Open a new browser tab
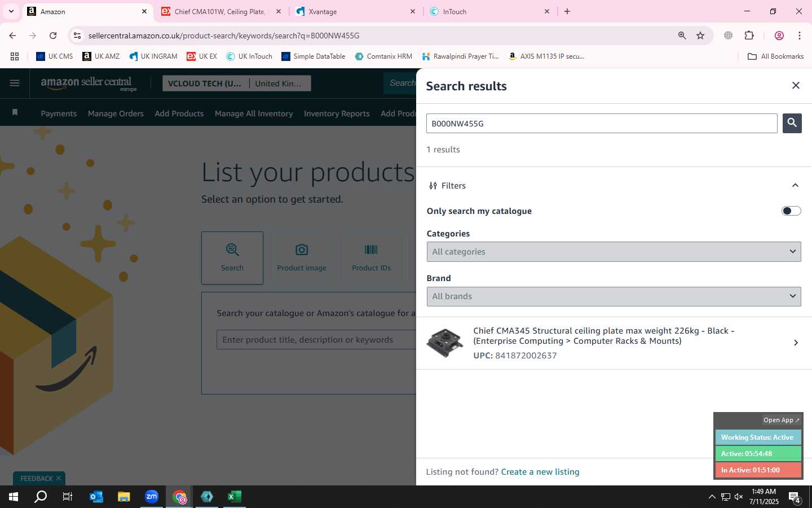 tap(567, 11)
